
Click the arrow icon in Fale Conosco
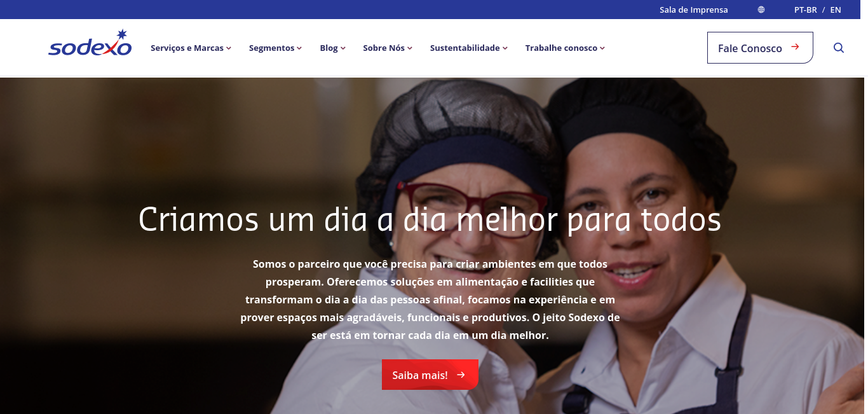[795, 46]
